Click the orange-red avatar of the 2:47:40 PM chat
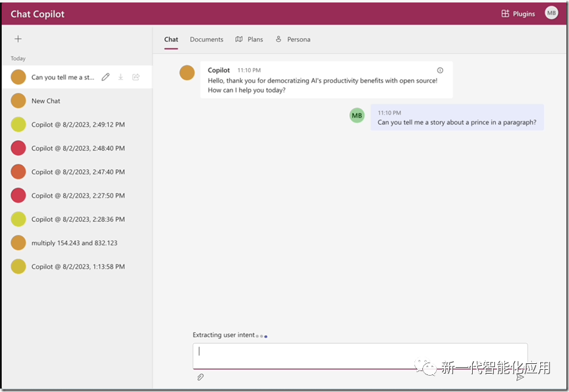569x392 pixels. click(x=18, y=172)
